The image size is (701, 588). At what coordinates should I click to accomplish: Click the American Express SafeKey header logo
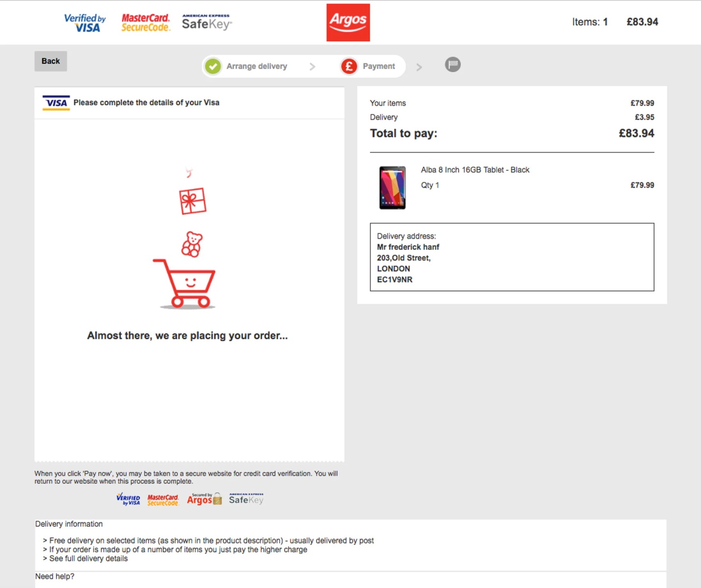207,22
